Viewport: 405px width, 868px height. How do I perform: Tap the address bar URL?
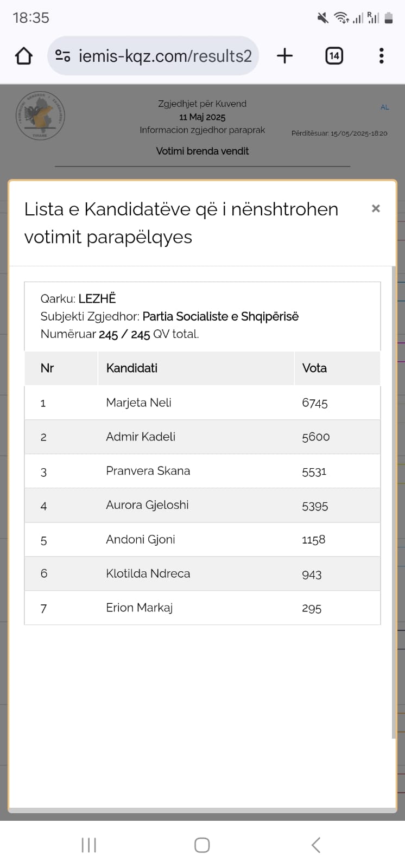(165, 56)
